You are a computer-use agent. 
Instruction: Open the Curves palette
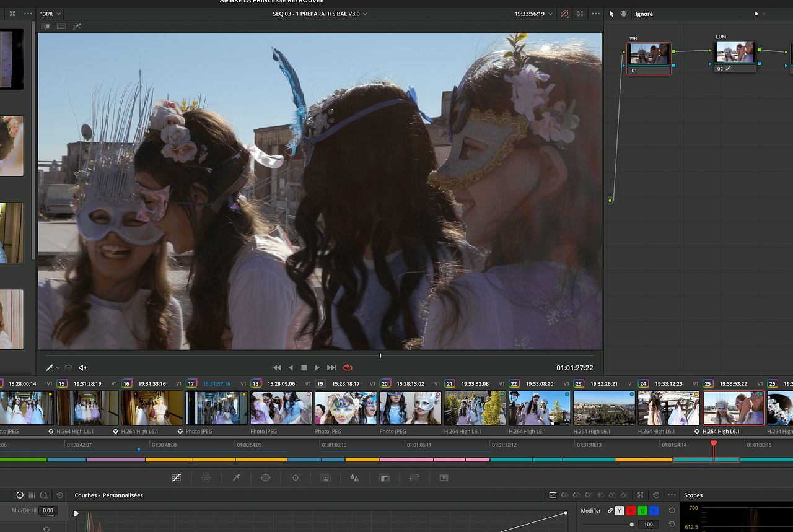[x=177, y=477]
